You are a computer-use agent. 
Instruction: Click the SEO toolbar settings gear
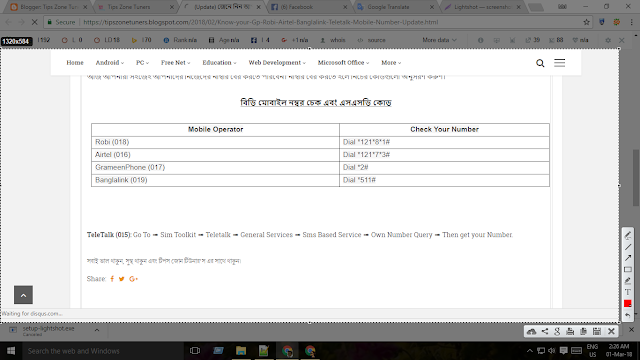(608, 40)
